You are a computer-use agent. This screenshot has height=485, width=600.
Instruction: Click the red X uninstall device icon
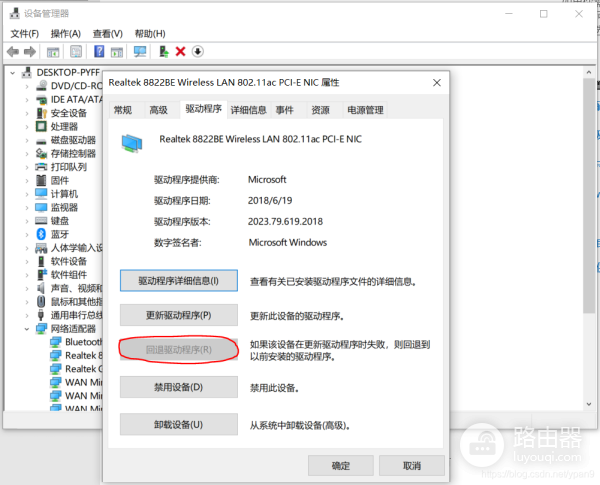tap(181, 51)
